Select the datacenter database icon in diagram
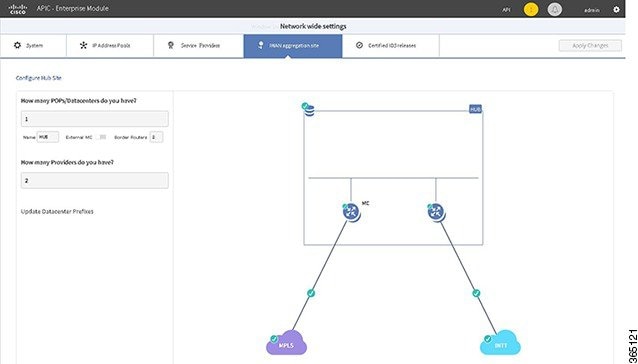The image size is (638, 364). [308, 110]
